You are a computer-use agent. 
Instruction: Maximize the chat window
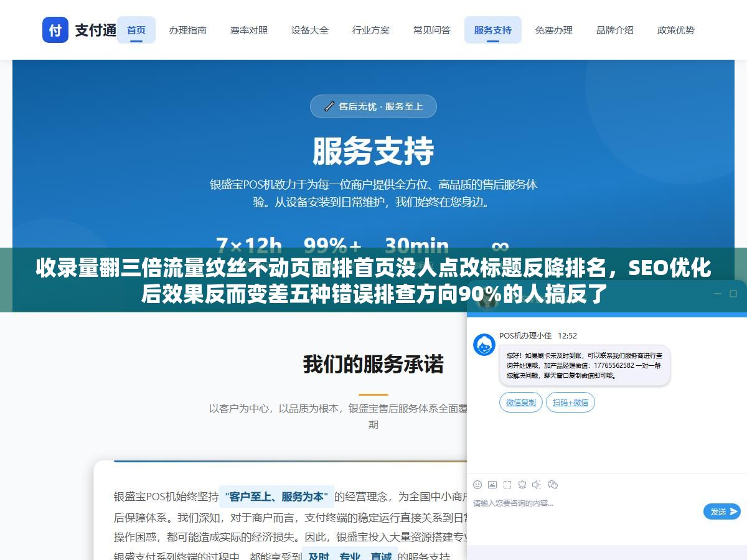(733, 294)
